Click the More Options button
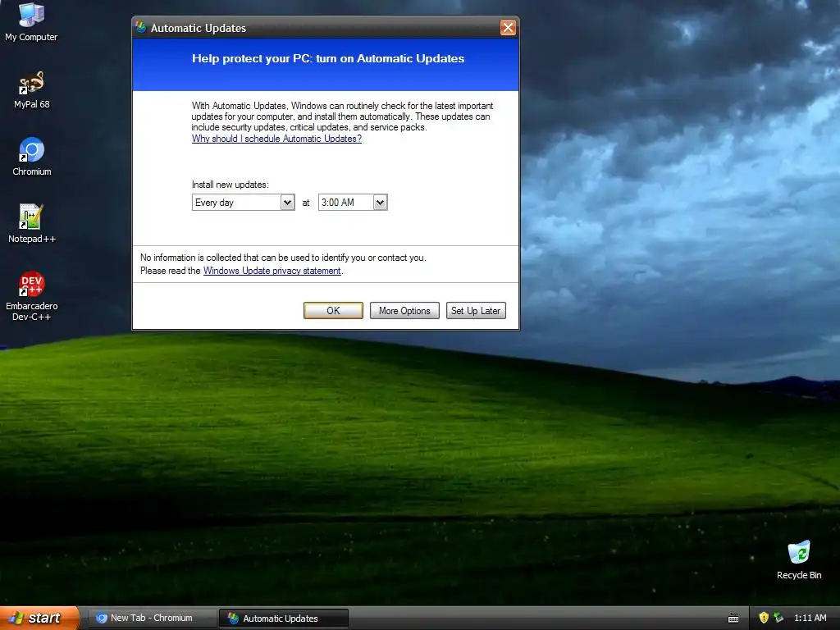Image resolution: width=840 pixels, height=630 pixels. click(x=404, y=311)
